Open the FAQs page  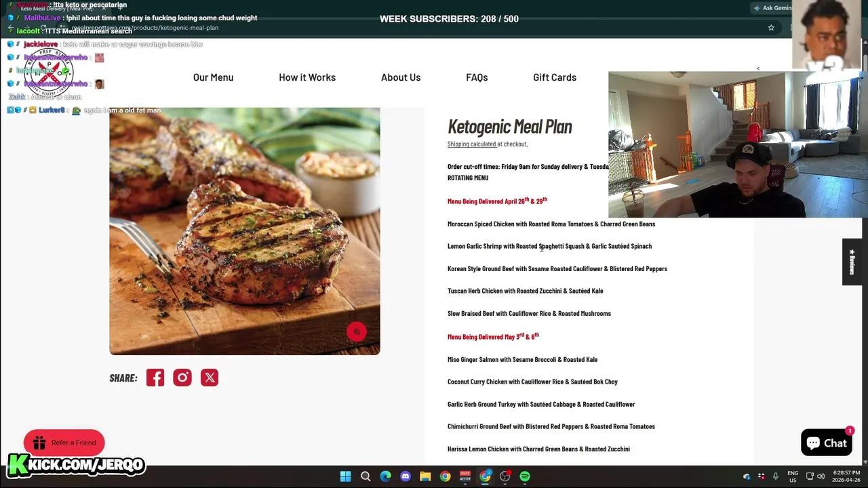pyautogui.click(x=477, y=77)
